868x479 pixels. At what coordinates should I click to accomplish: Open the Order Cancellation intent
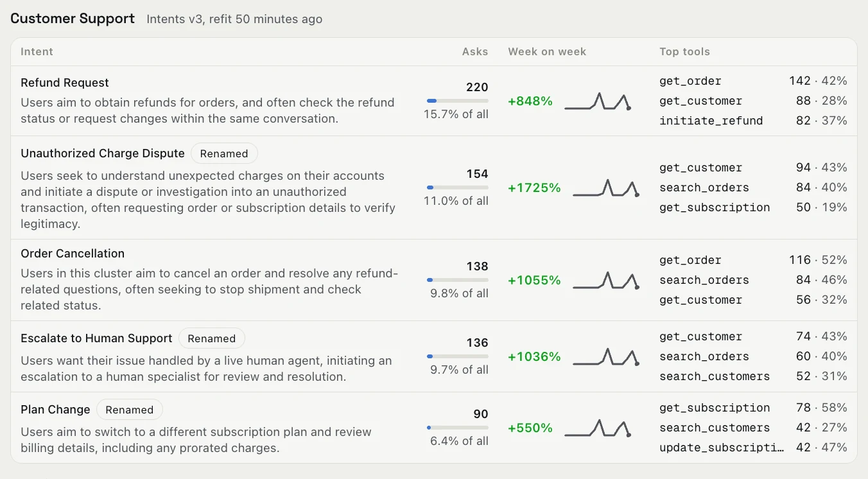click(x=73, y=254)
